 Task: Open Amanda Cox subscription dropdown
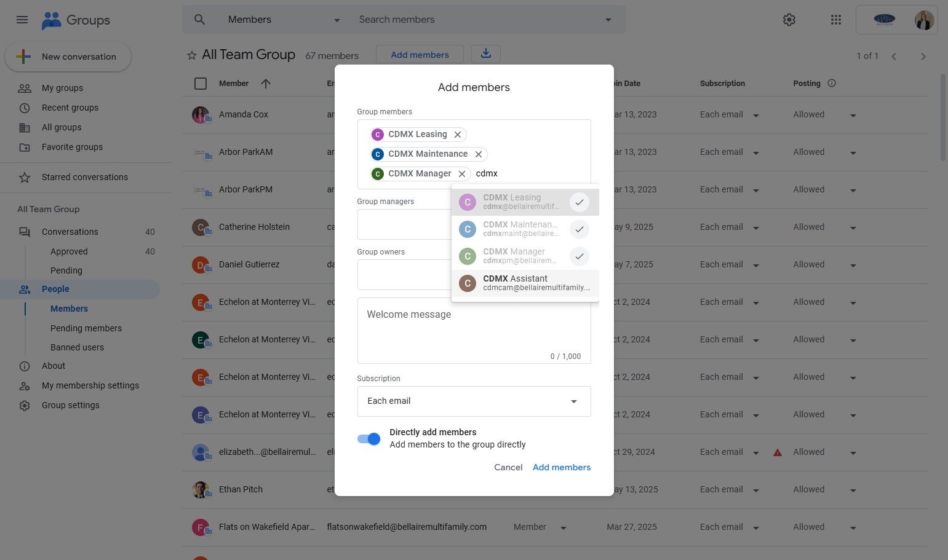(x=756, y=116)
